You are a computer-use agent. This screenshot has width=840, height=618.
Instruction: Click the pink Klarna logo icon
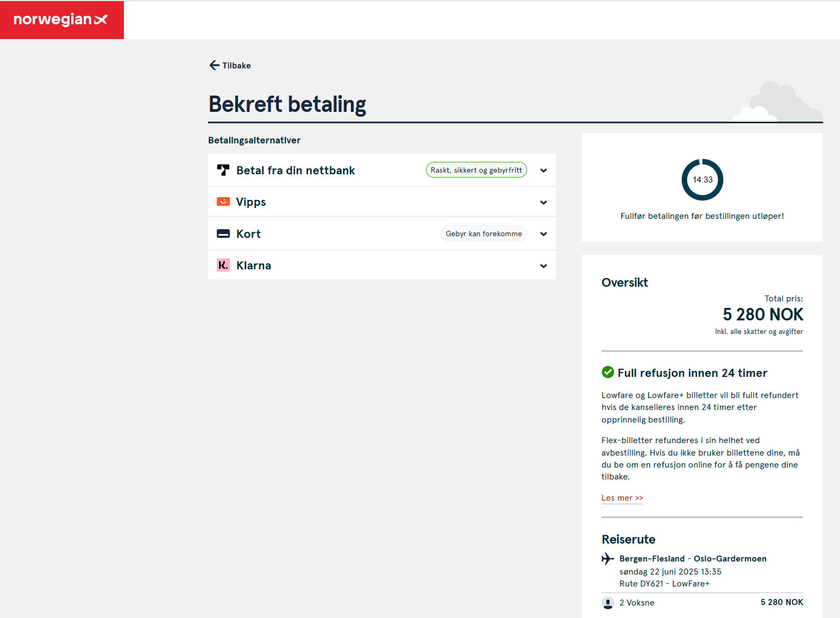click(x=223, y=265)
